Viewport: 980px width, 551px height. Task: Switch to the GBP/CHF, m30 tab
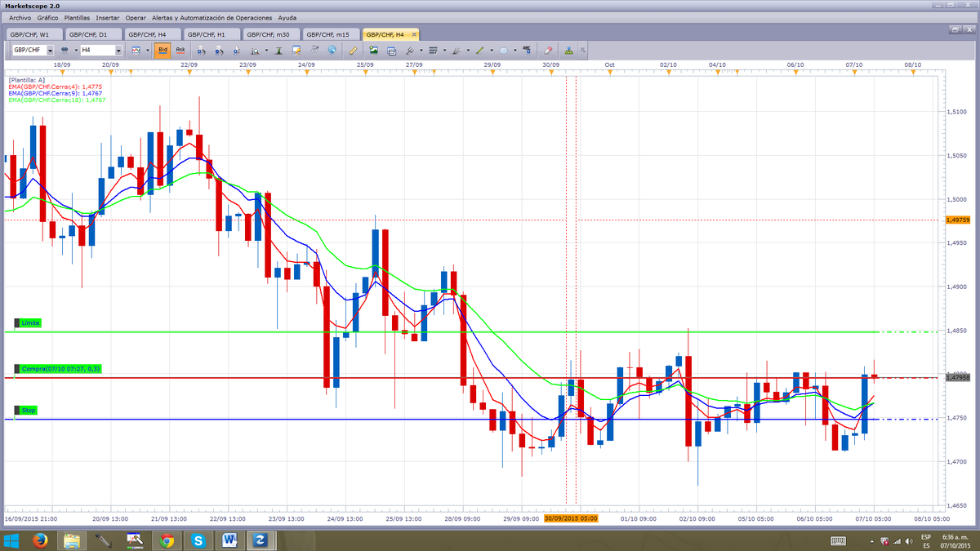[x=270, y=33]
